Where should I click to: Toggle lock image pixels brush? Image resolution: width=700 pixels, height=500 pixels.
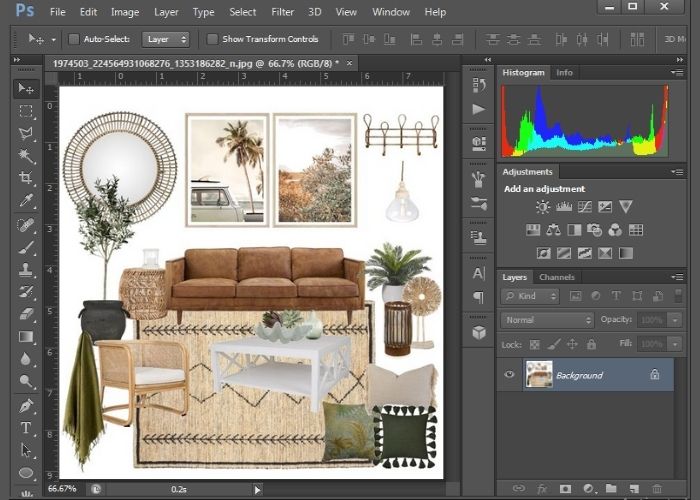(x=554, y=344)
